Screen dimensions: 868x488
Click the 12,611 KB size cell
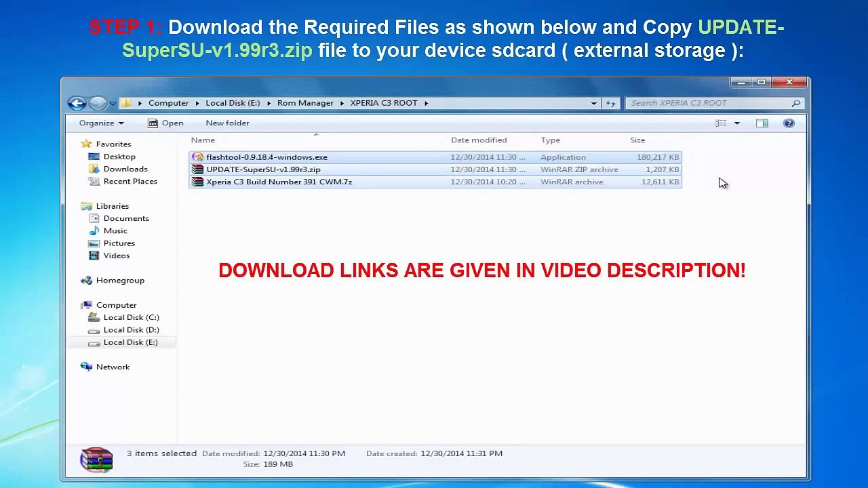click(x=660, y=182)
